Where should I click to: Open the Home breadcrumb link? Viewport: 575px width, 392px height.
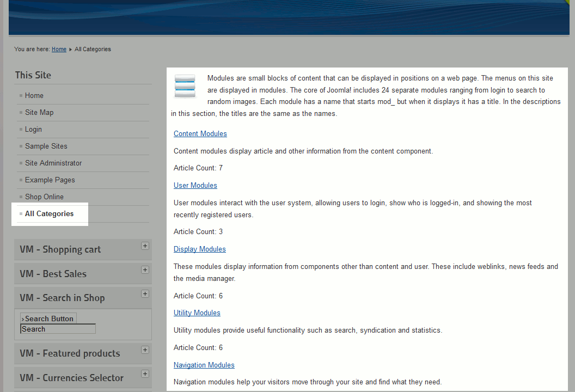59,49
